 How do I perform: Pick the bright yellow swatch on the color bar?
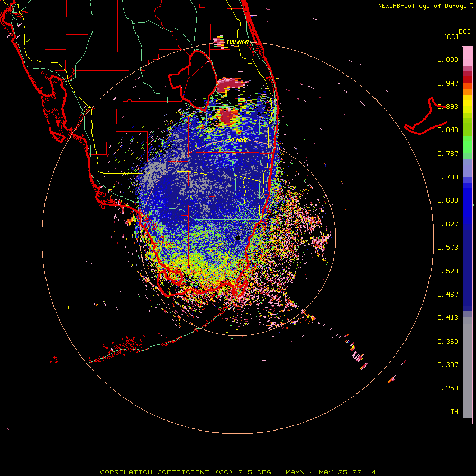467,104
